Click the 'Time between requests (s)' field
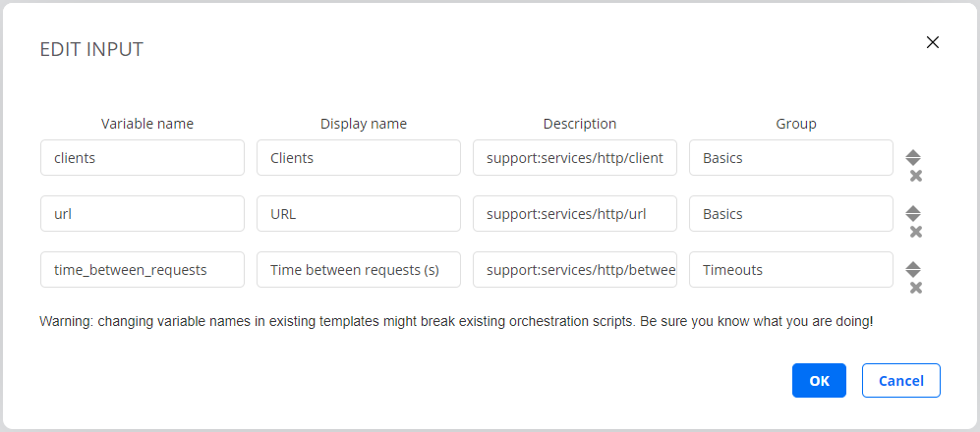Image resolution: width=980 pixels, height=432 pixels. pos(359,270)
